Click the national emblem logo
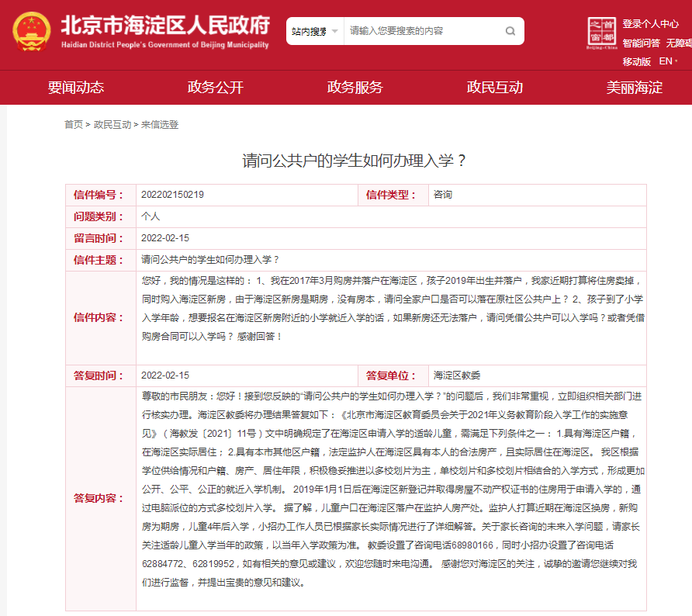The width and height of the screenshot is (692, 616). tap(31, 33)
